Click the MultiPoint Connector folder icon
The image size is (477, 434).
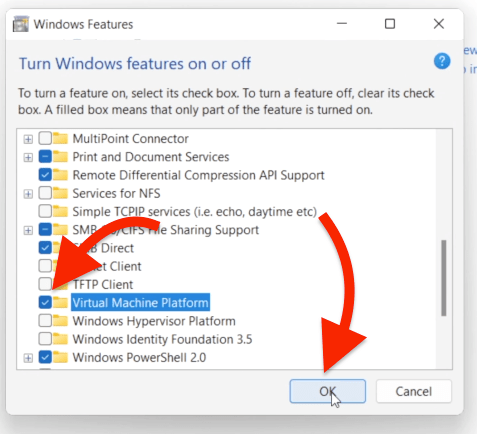click(x=60, y=138)
